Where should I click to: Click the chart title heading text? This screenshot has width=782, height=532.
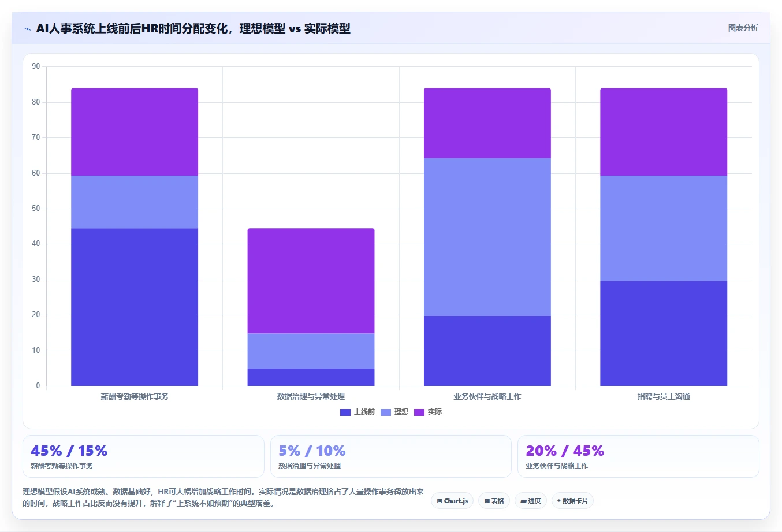coord(193,28)
